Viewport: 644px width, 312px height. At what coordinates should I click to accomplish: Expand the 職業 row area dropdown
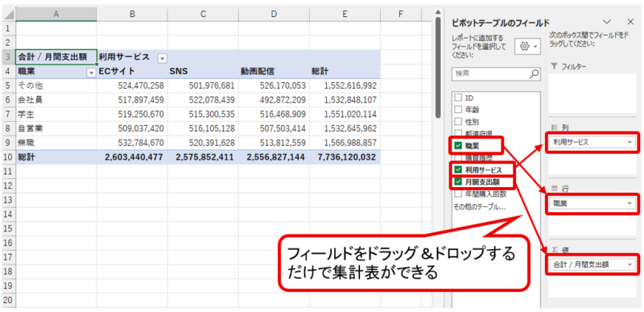tap(630, 203)
